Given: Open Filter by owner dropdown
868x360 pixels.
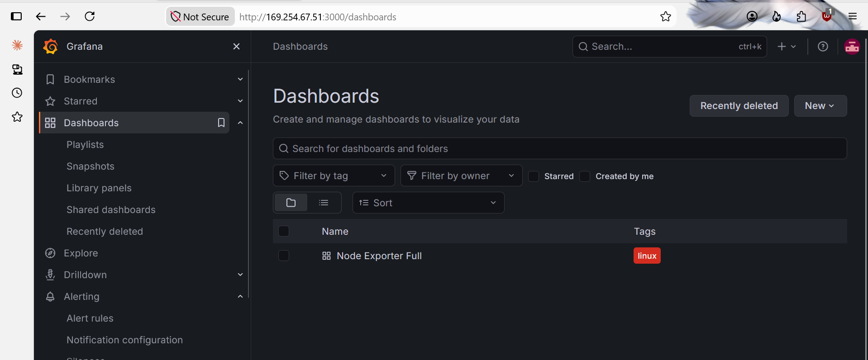Looking at the screenshot, I should (462, 175).
